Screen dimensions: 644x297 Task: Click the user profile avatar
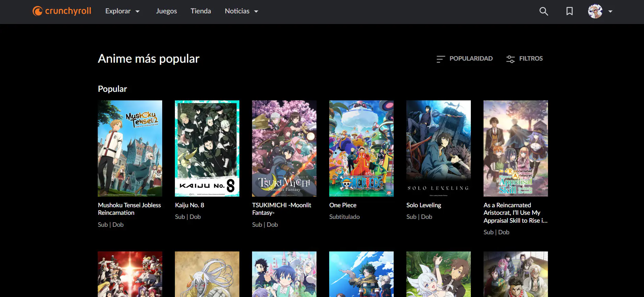click(595, 11)
